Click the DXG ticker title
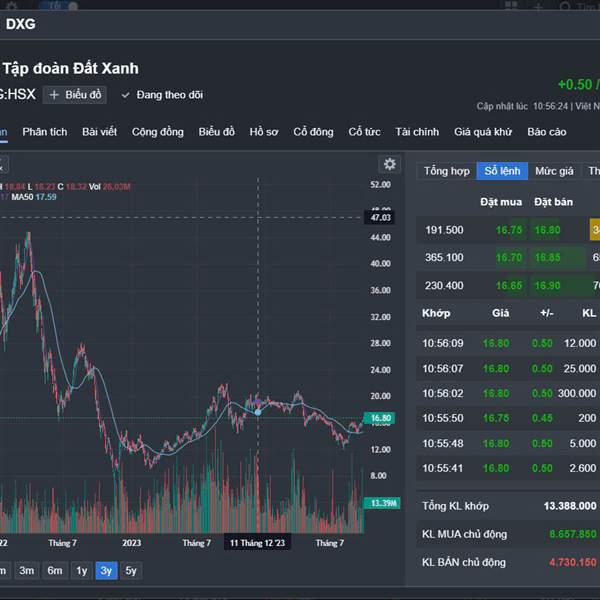This screenshot has height=600, width=600. pyautogui.click(x=21, y=24)
